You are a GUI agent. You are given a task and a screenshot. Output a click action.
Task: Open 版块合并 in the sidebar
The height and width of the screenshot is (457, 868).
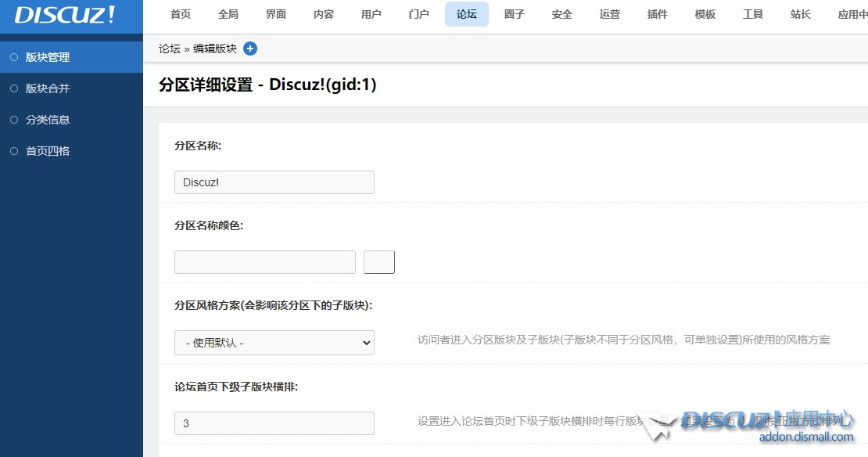click(48, 88)
